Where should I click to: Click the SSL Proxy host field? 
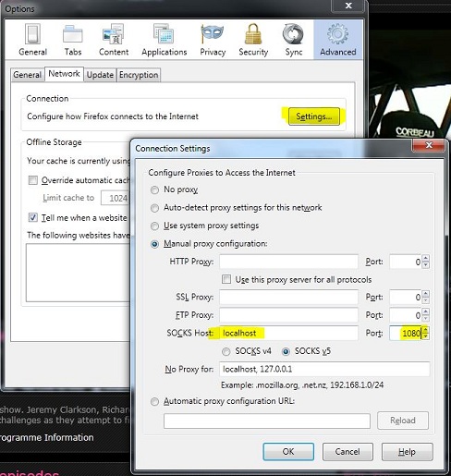click(288, 297)
